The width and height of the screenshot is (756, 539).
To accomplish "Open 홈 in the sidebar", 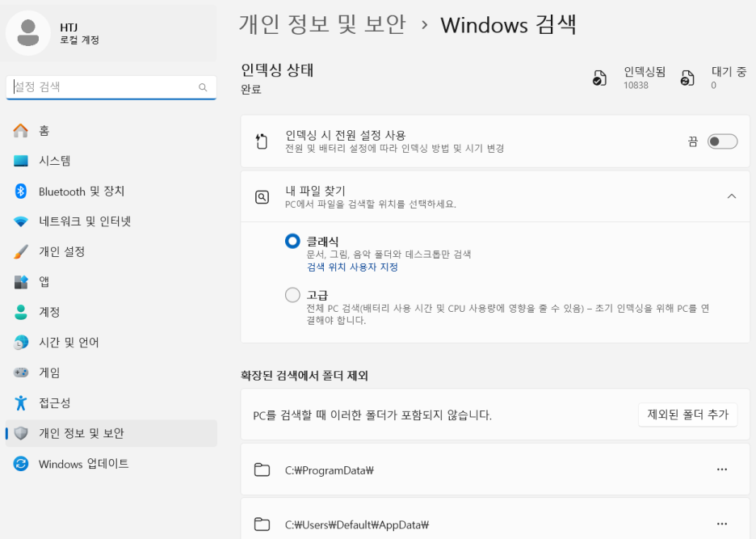I will pyautogui.click(x=111, y=130).
